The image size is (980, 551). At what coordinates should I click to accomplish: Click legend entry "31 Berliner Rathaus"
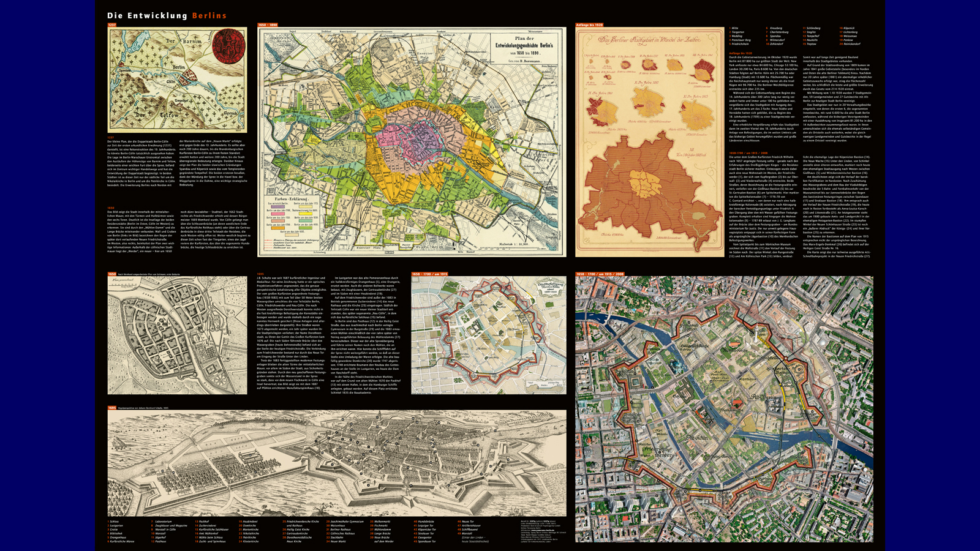tap(339, 530)
